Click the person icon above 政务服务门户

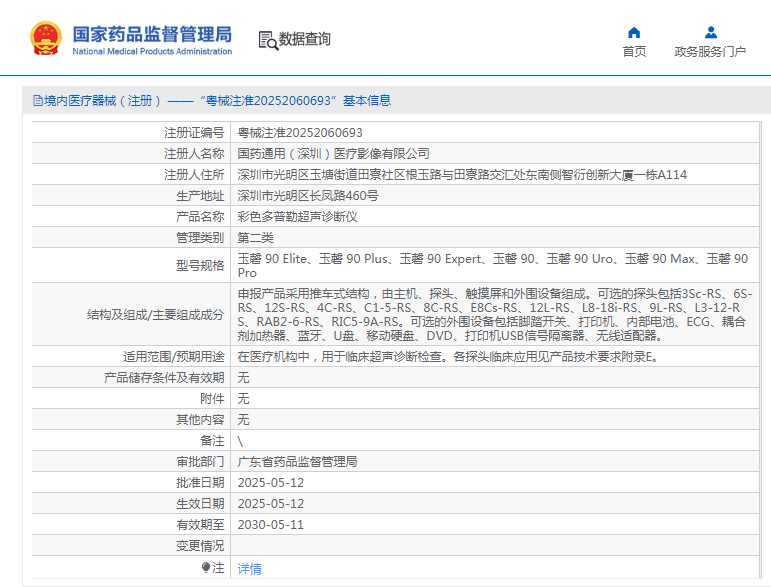point(710,32)
